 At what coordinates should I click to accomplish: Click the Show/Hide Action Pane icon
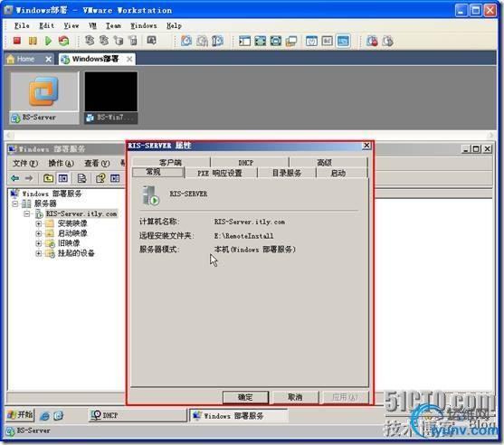click(x=115, y=178)
